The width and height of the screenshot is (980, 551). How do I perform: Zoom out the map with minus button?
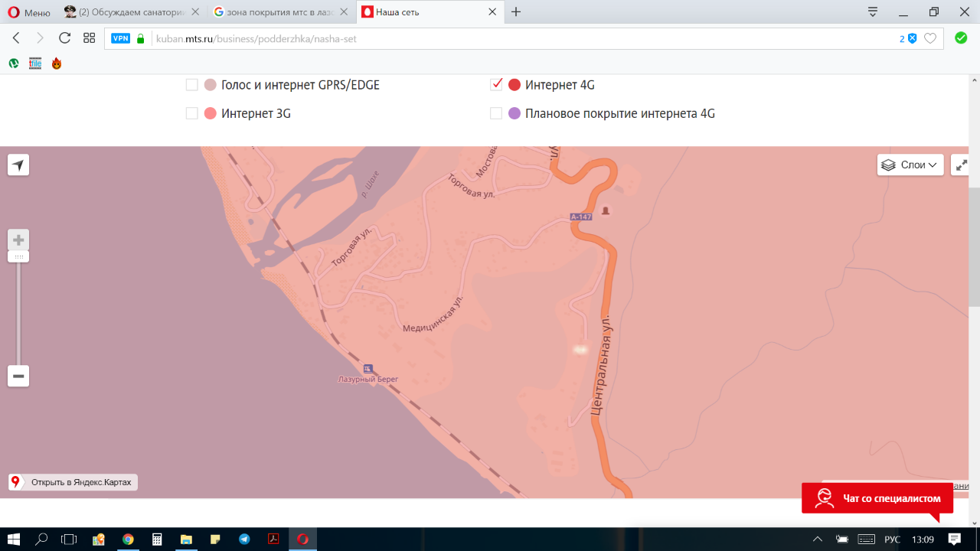click(18, 376)
